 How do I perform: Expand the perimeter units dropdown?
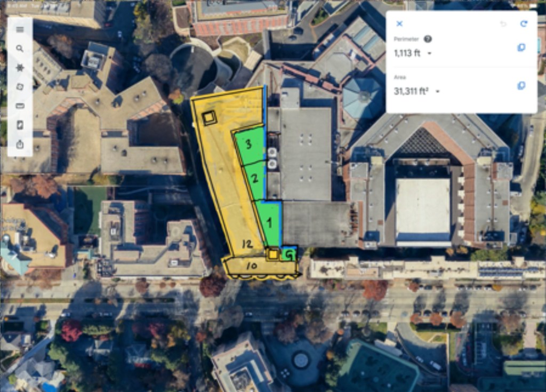point(429,53)
